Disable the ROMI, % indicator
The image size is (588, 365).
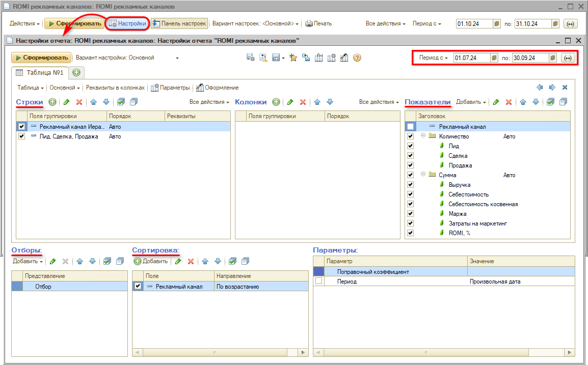point(410,233)
